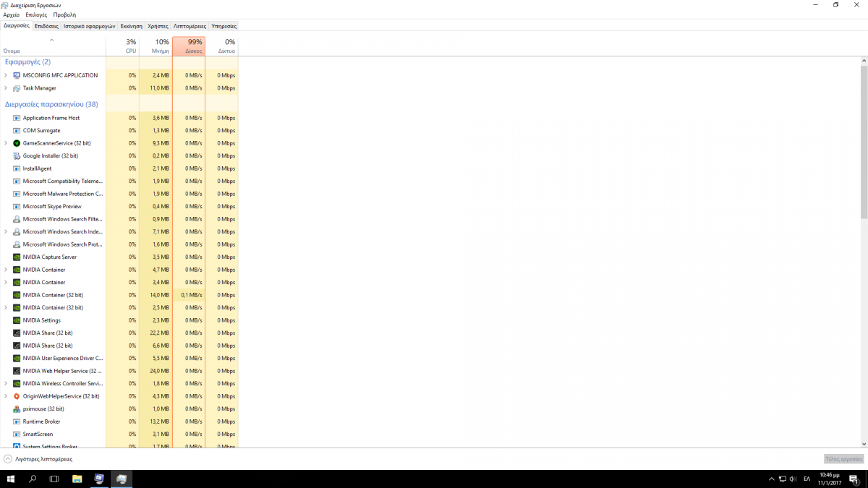868x488 pixels.
Task: Click the COM Surrogate process icon
Action: [x=17, y=131]
